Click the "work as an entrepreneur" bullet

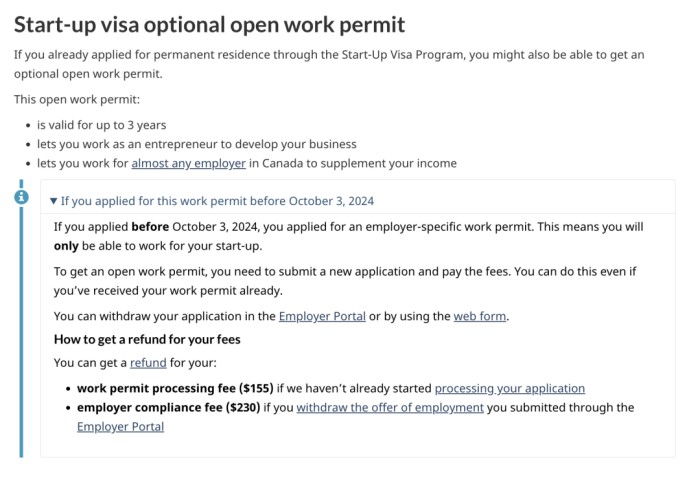(196, 144)
